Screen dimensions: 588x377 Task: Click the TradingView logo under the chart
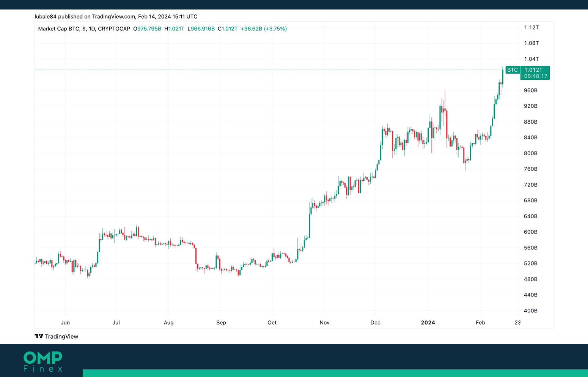56,336
